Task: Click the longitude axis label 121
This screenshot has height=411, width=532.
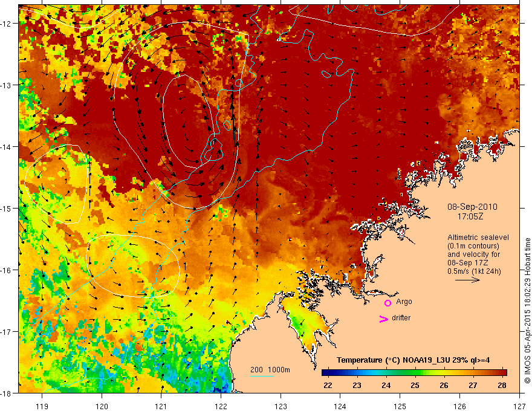Action: (x=161, y=406)
